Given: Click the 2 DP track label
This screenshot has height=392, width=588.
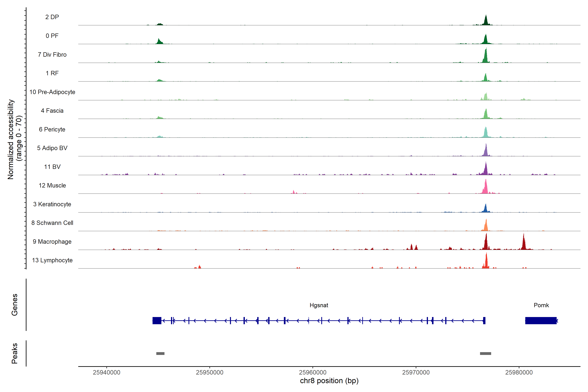Looking at the screenshot, I should [52, 17].
